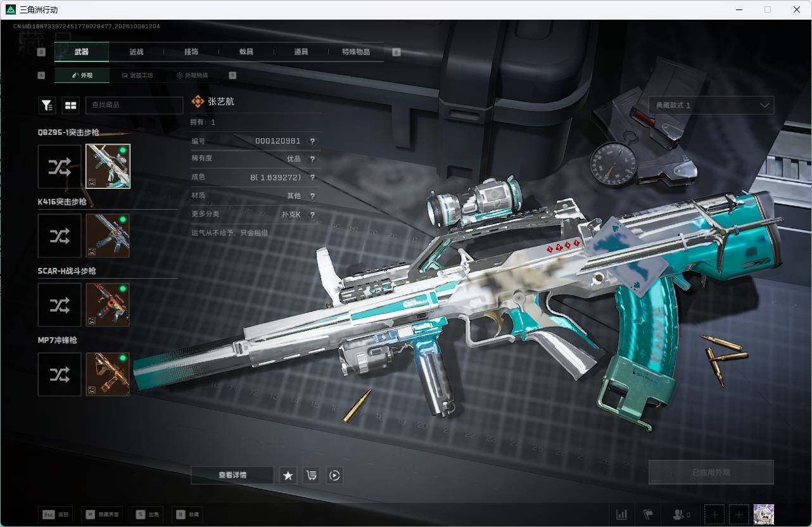Viewport: 812px width, 527px height.
Task: Click the favorite star icon
Action: 288,475
